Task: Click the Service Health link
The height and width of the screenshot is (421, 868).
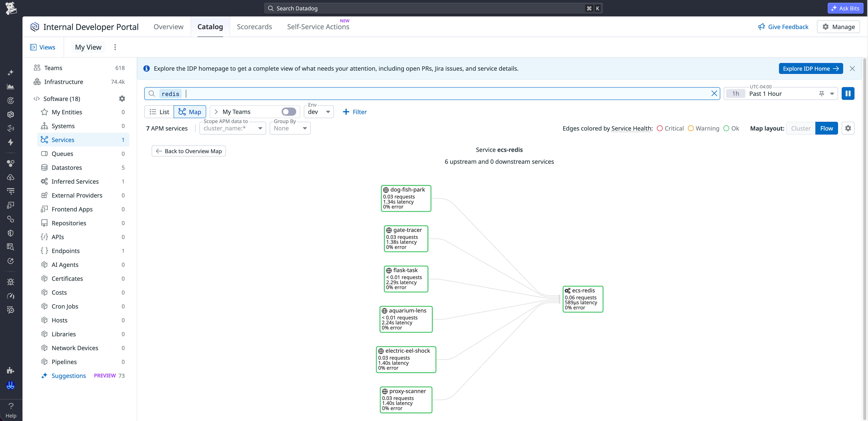Action: pos(632,128)
